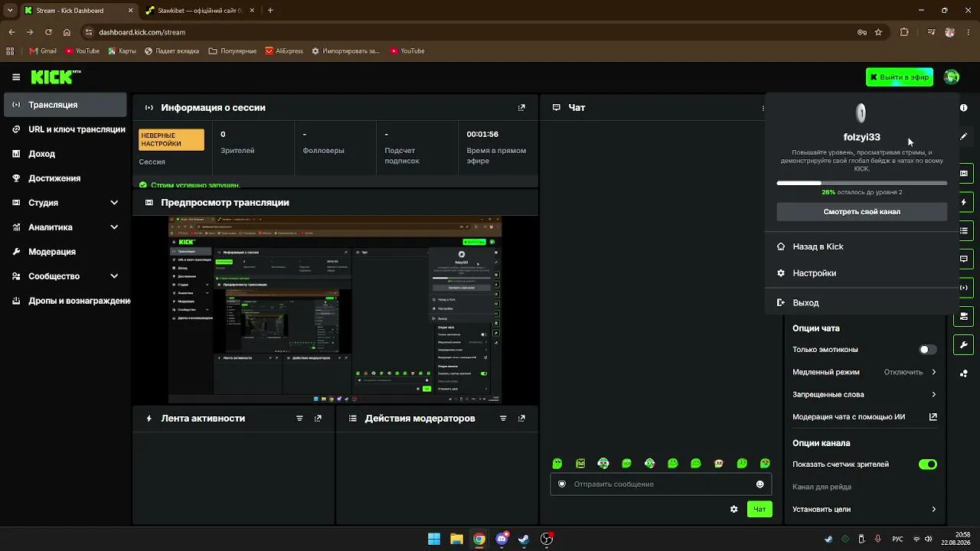This screenshot has height=551, width=980.
Task: Select Назад в Kick in profile menu
Action: 861,246
